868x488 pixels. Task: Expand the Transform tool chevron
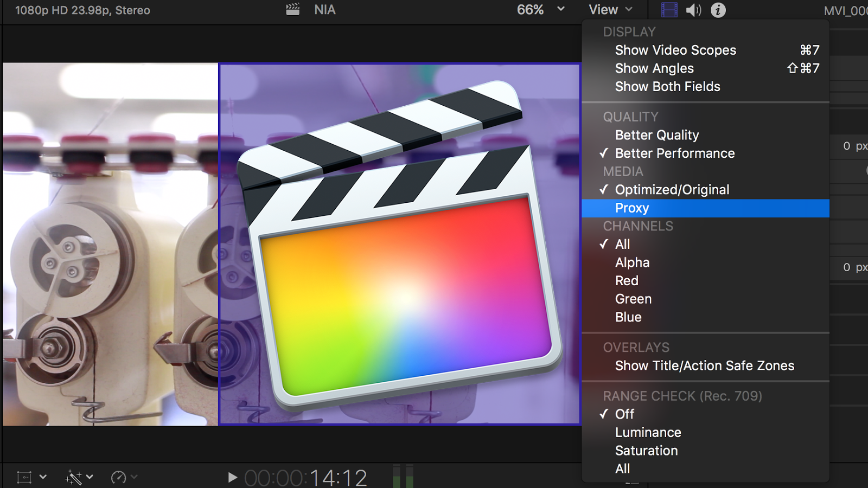coord(43,477)
